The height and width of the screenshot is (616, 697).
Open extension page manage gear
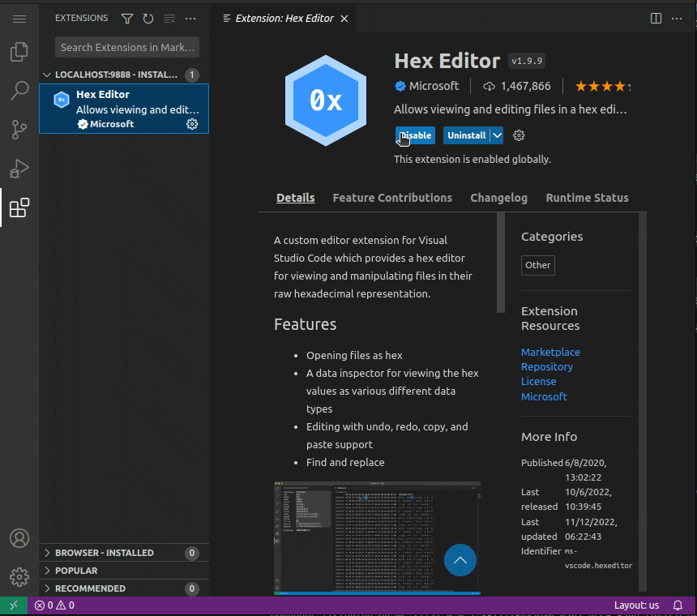[519, 135]
